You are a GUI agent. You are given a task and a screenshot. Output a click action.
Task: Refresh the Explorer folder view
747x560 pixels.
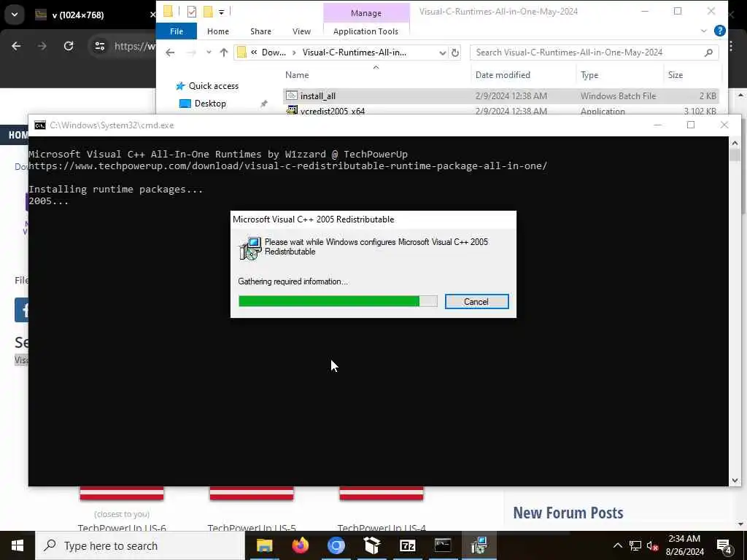455,52
